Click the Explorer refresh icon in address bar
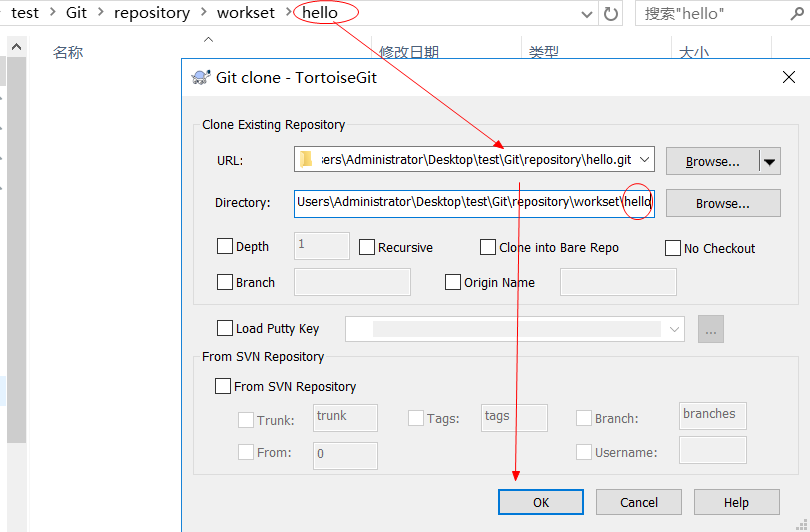 611,14
